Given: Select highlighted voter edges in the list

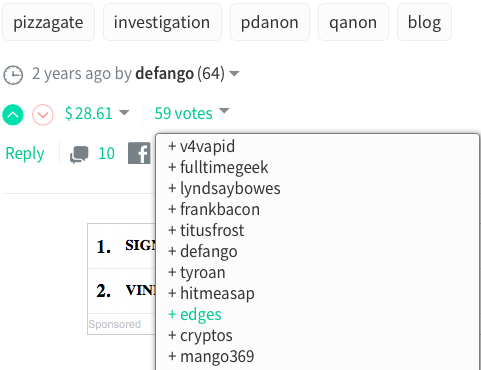Looking at the screenshot, I should (x=195, y=314).
